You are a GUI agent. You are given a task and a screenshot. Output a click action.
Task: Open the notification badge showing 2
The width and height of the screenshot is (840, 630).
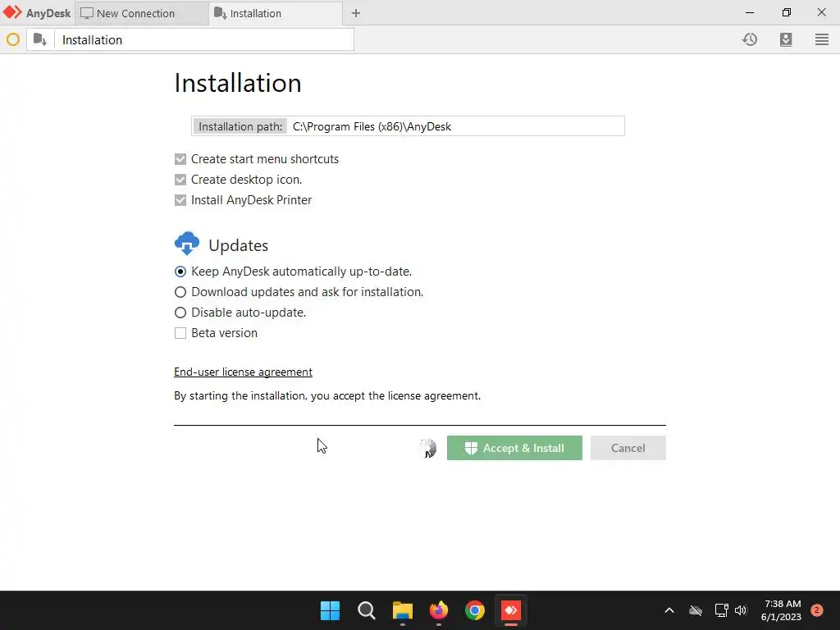coord(816,610)
